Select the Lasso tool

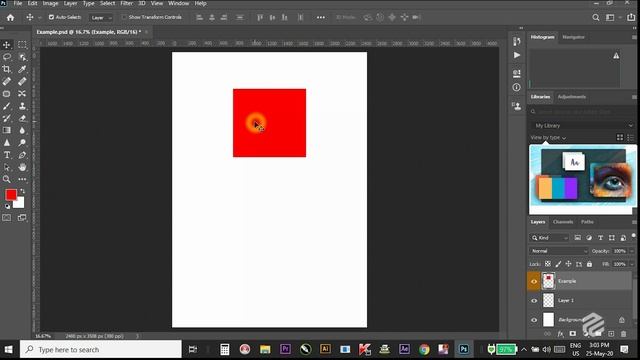coord(7,57)
